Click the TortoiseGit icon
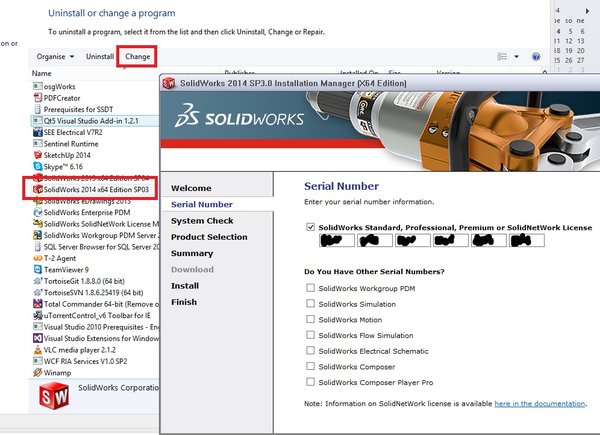The image size is (600, 435). click(38, 281)
